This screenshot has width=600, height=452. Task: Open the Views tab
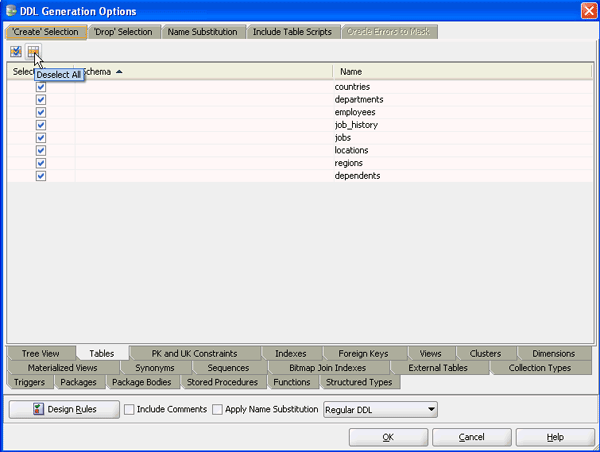pos(430,354)
